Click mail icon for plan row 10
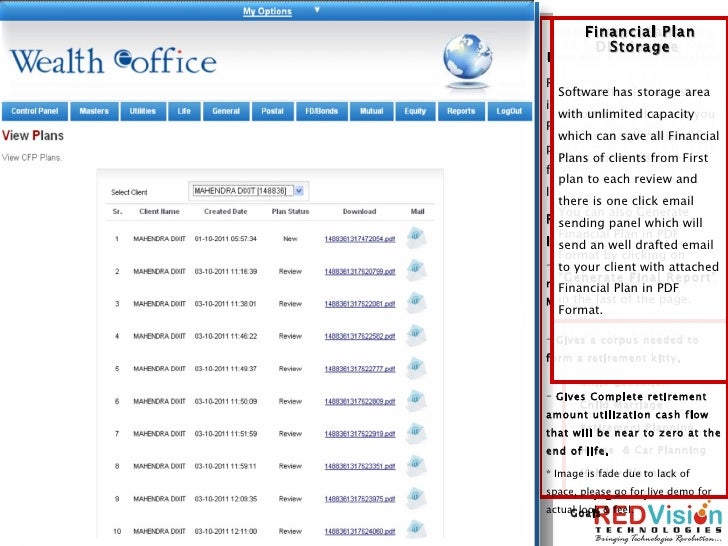Screen dimensions: 728x546 coord(416,529)
